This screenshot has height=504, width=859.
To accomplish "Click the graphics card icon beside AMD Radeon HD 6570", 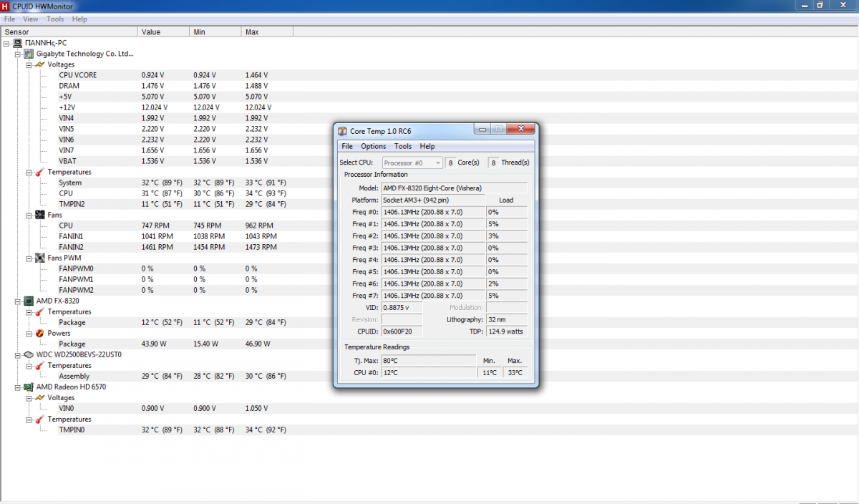I will point(29,387).
